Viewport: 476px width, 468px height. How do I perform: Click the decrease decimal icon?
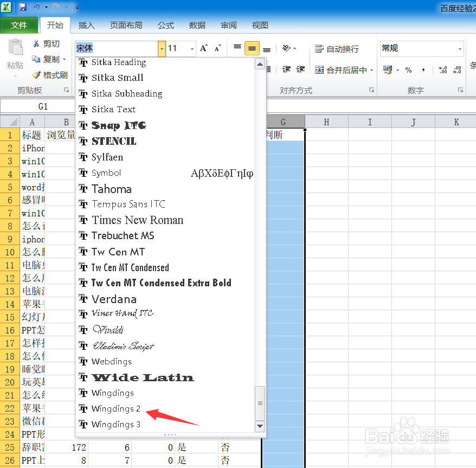coord(457,70)
